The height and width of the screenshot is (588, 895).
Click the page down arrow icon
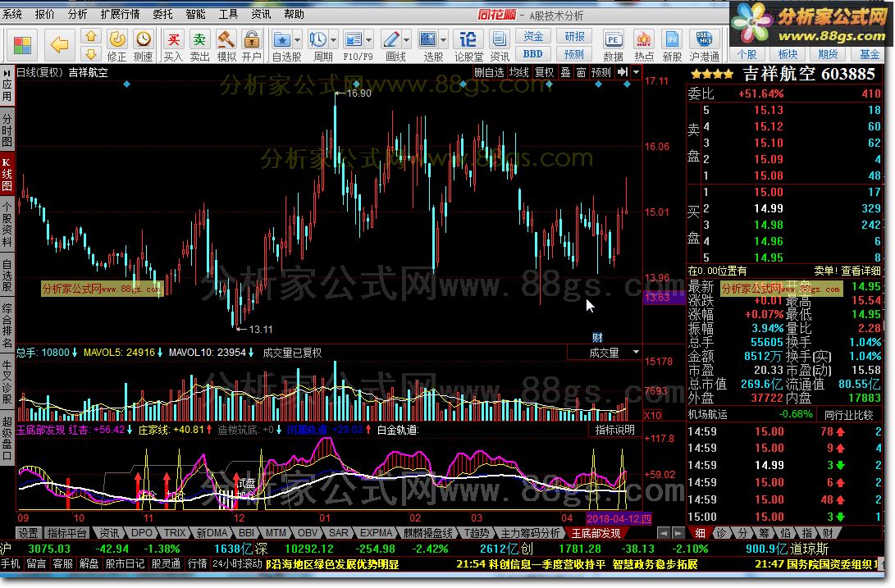(x=91, y=54)
